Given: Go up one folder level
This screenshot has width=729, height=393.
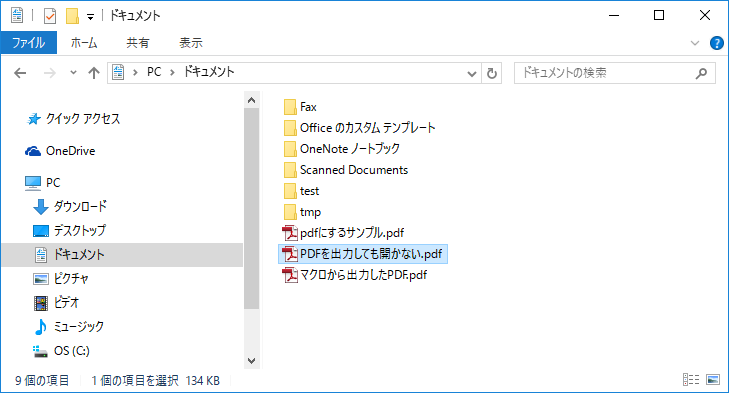Looking at the screenshot, I should [x=94, y=73].
